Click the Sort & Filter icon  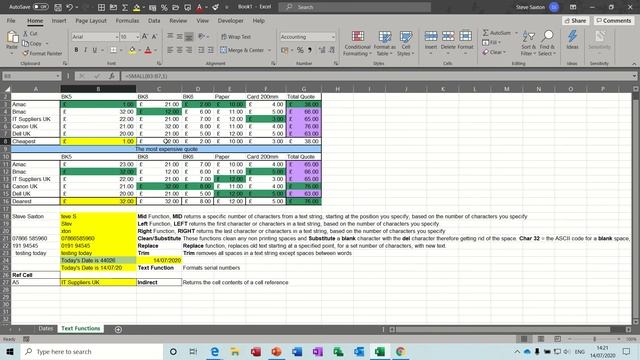pos(528,37)
